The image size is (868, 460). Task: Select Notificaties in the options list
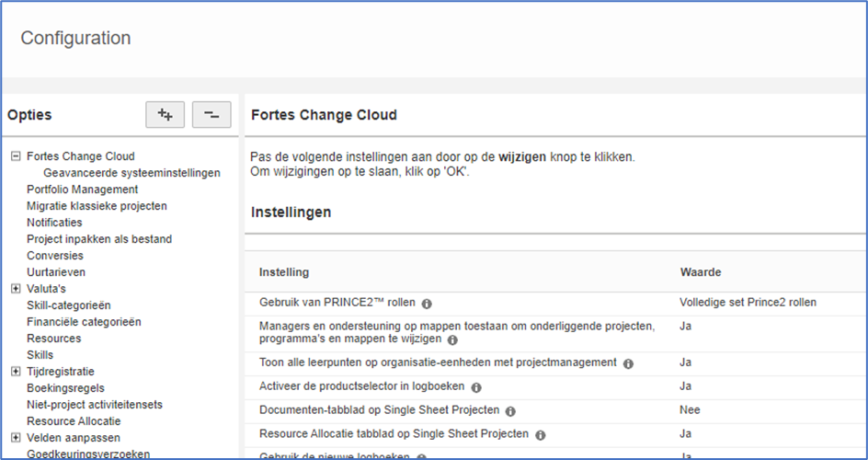tap(54, 223)
